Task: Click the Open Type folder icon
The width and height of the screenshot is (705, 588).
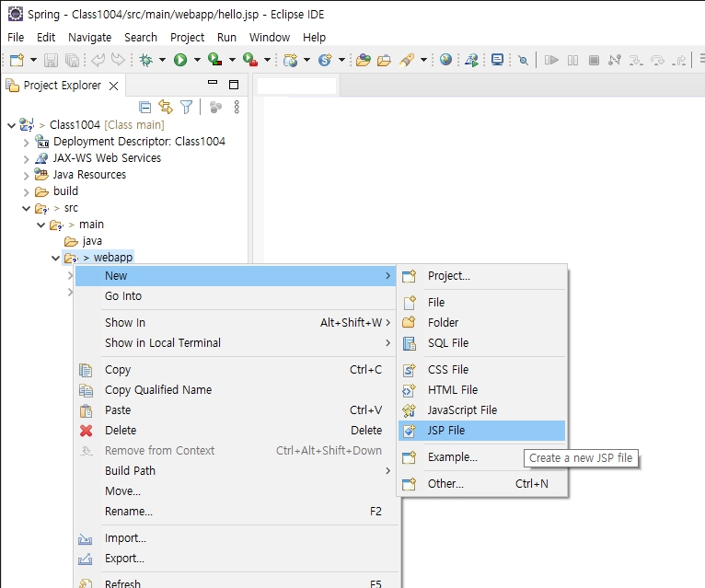Action: (364, 60)
